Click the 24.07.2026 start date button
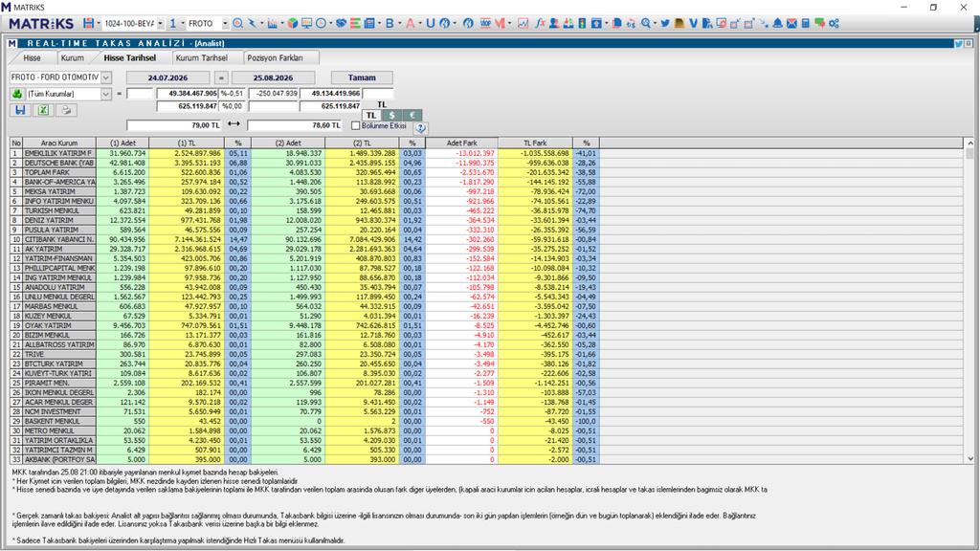Image resolution: width=980 pixels, height=551 pixels. [x=168, y=77]
